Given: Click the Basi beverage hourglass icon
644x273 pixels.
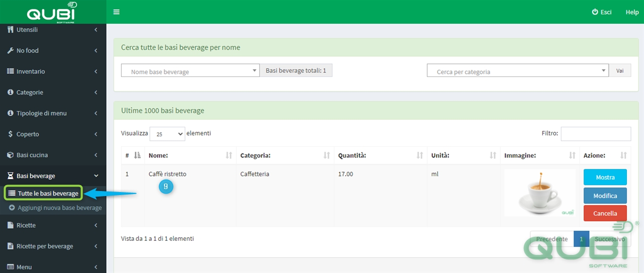Looking at the screenshot, I should tap(11, 176).
